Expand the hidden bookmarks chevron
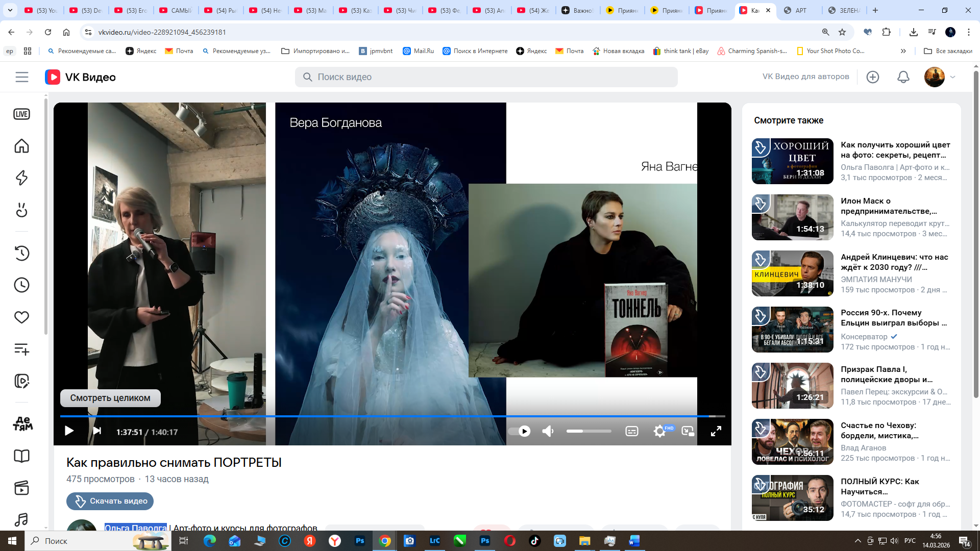Screen dimensions: 980x551 coord(903,51)
